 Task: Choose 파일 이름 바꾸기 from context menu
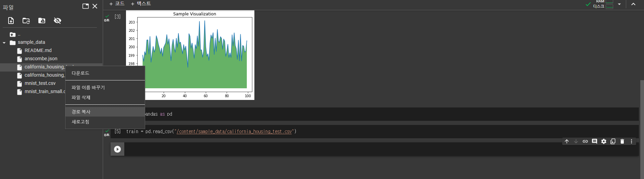pos(105,88)
